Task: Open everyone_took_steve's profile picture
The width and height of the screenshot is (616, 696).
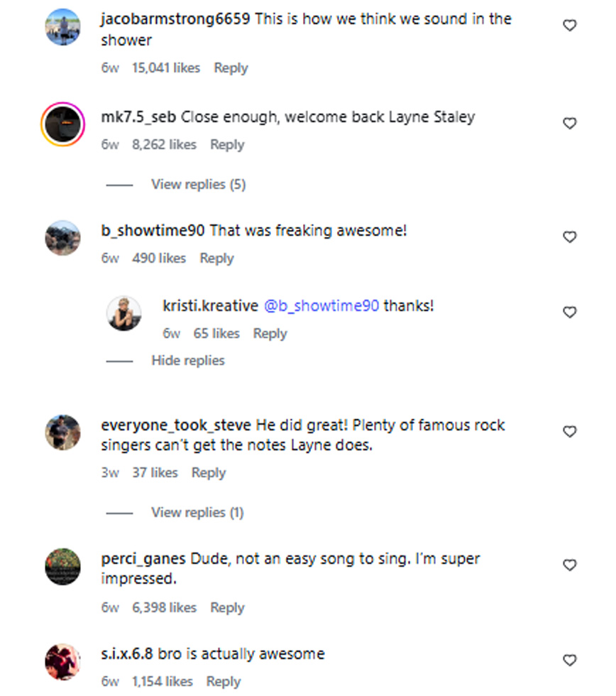Action: [62, 432]
